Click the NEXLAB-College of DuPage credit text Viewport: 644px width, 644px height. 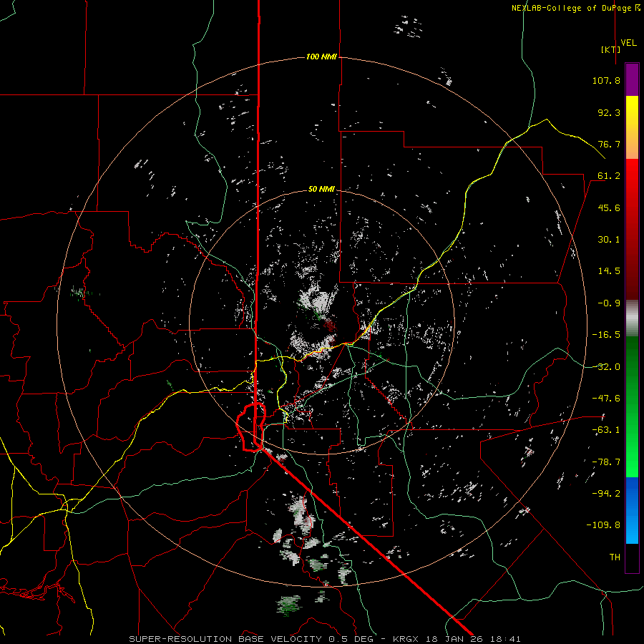pyautogui.click(x=576, y=8)
